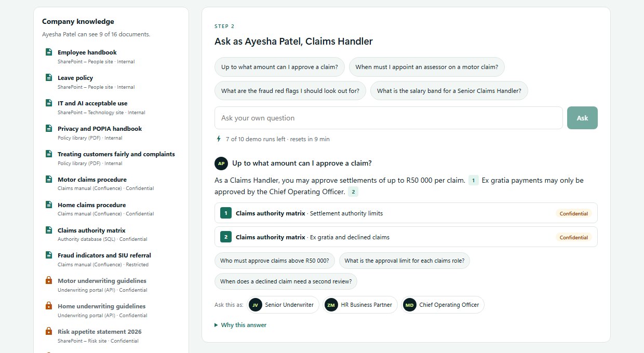
Task: Click the Privacy and POPIA handbook icon
Action: [x=49, y=128]
